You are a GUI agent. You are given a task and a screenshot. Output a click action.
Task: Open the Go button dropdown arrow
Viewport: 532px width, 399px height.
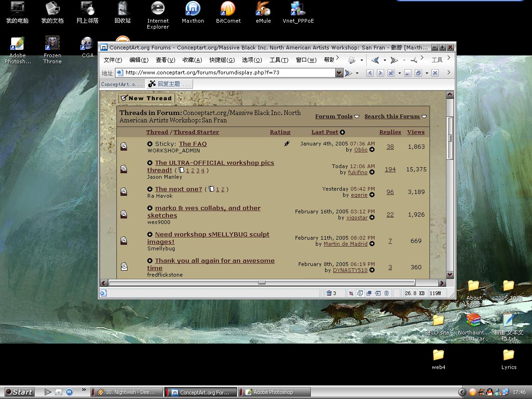[x=357, y=73]
